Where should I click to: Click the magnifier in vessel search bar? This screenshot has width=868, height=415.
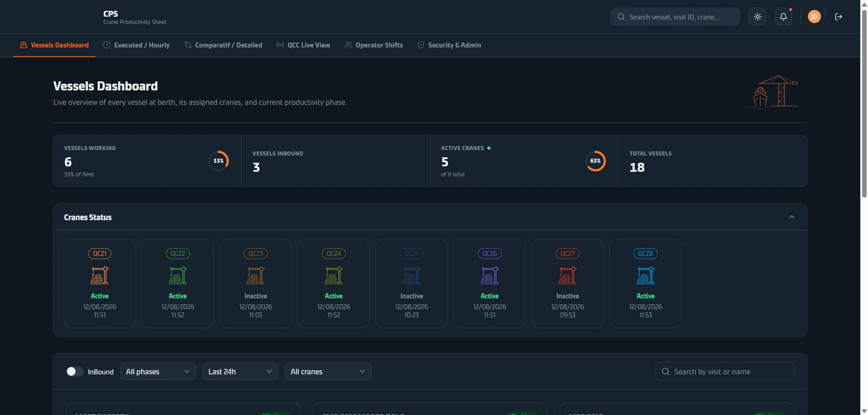click(x=621, y=17)
